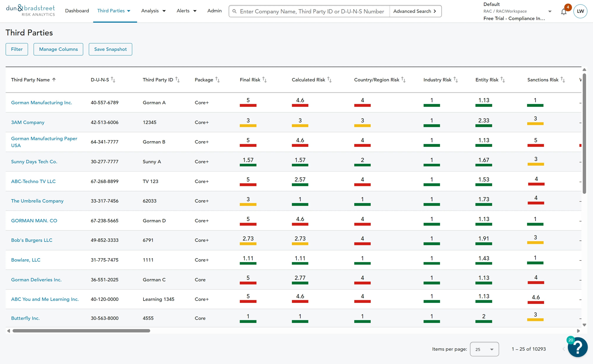This screenshot has width=593, height=364.
Task: Open the LW user avatar menu
Action: pos(580,11)
